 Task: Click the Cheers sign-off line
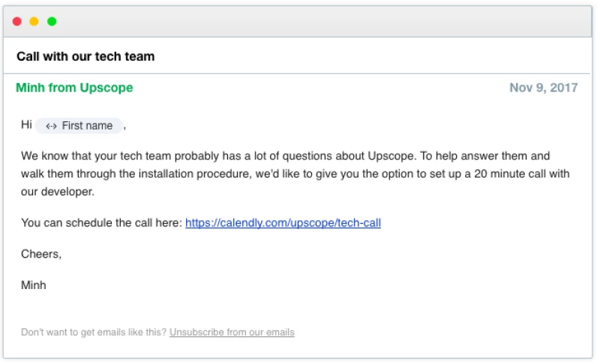tap(41, 254)
